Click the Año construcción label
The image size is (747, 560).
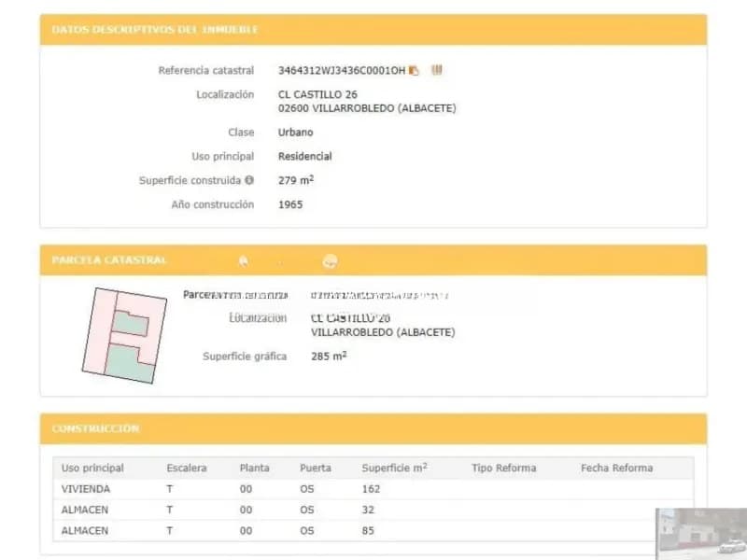pos(213,204)
